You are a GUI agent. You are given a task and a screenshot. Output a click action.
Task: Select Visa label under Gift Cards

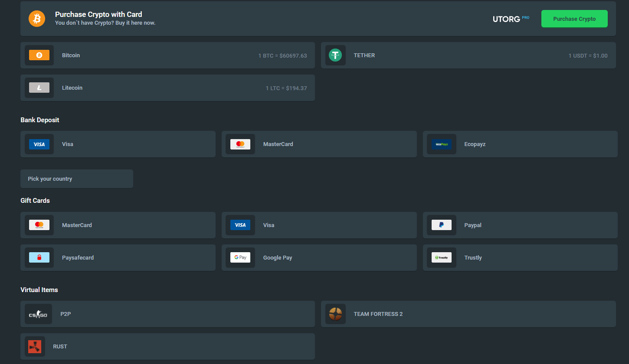pyautogui.click(x=269, y=225)
